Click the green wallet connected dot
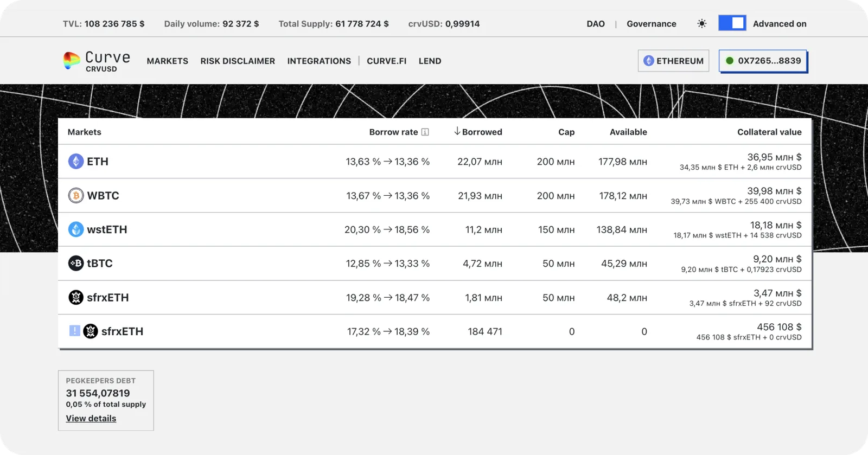868x455 pixels. point(730,61)
